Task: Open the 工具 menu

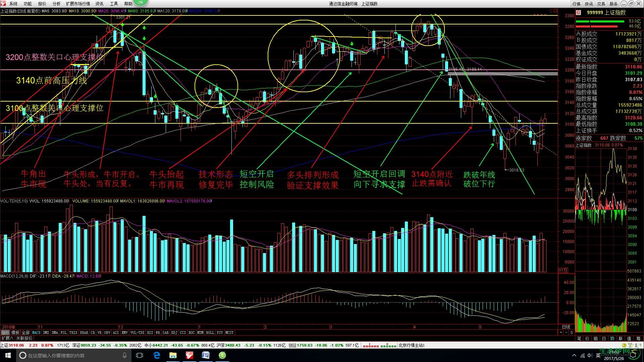Action: 114,4
